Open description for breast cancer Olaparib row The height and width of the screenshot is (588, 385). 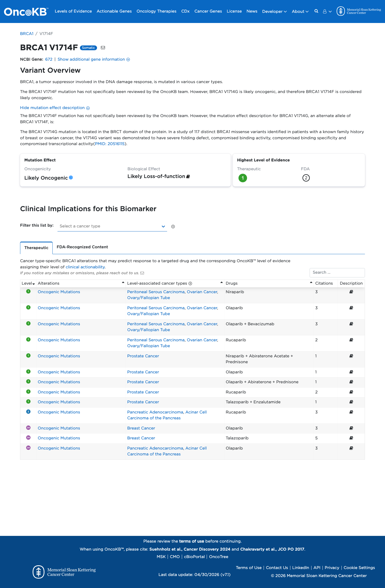pos(351,428)
